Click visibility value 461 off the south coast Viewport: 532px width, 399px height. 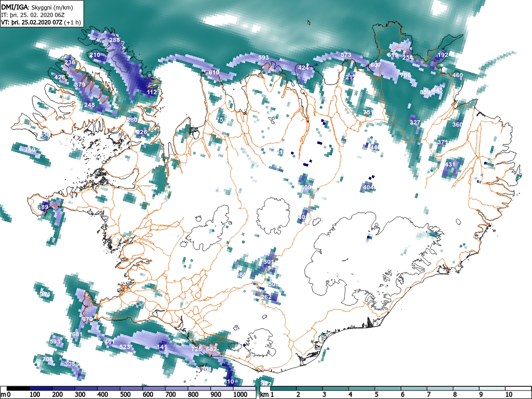tap(110, 342)
